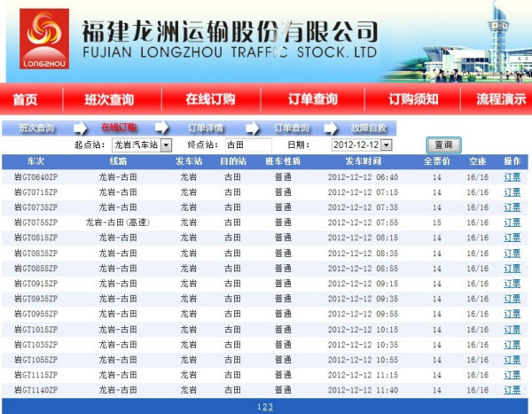Click 订票 for bus 岩GT0915ZP
This screenshot has height=414, width=532.
pyautogui.click(x=512, y=284)
